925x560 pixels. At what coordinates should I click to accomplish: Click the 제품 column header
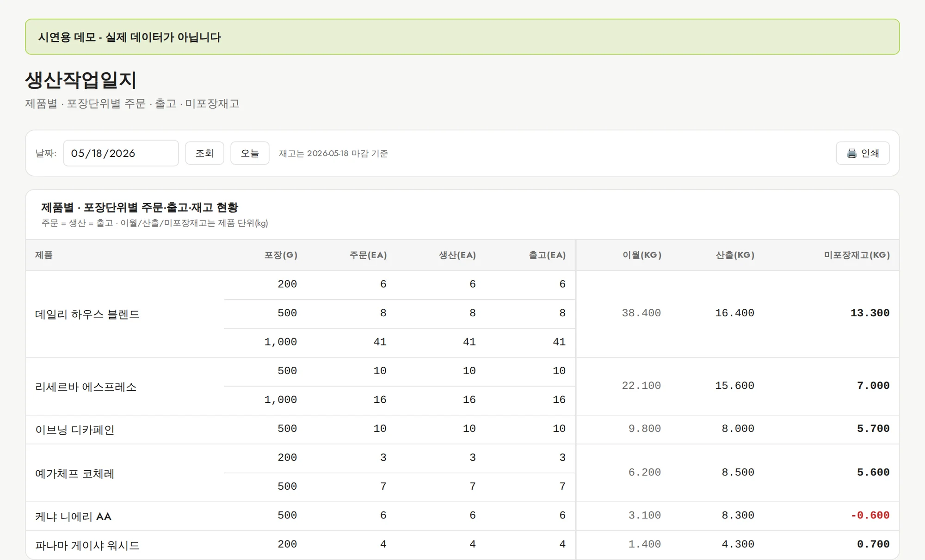point(44,255)
